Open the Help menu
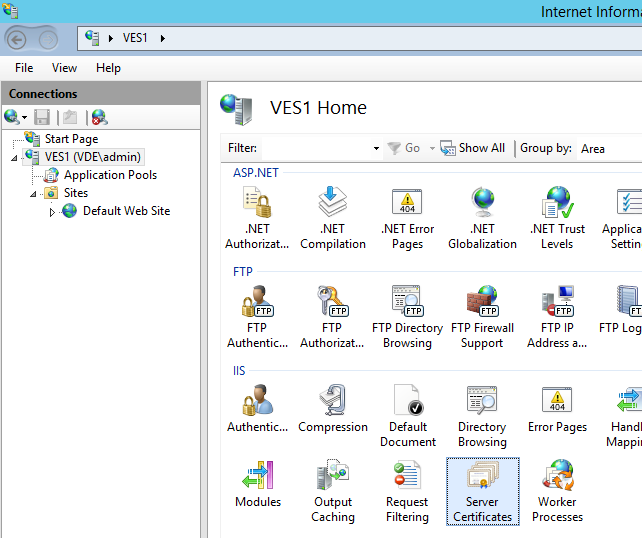 [108, 68]
